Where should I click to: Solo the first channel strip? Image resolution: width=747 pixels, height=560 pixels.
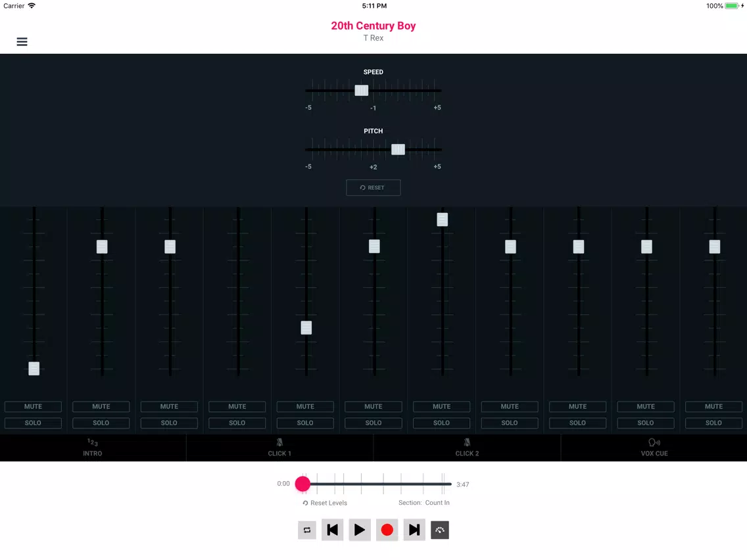coord(34,423)
